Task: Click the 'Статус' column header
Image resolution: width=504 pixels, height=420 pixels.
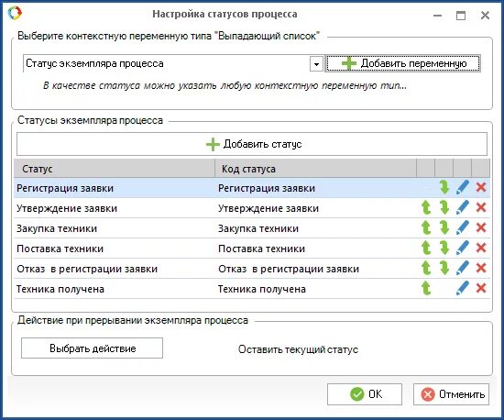Action: click(115, 169)
